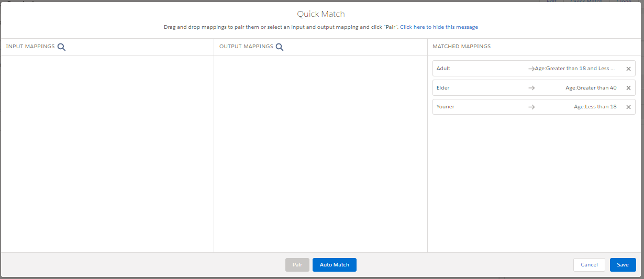Viewport: 644px width, 279px height.
Task: Select 'Age:Less than 18' output text
Action: pyautogui.click(x=595, y=107)
